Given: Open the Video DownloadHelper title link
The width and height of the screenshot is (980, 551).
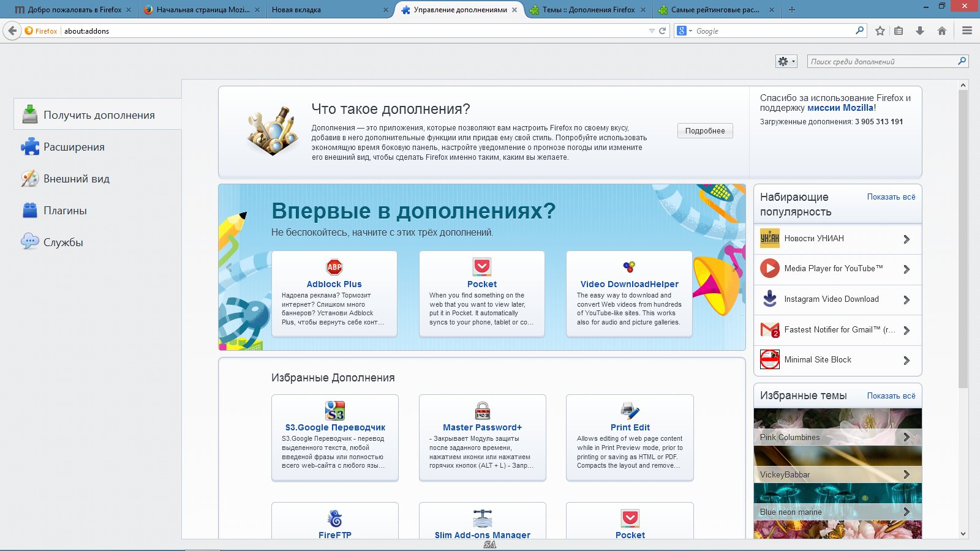Looking at the screenshot, I should 630,284.
